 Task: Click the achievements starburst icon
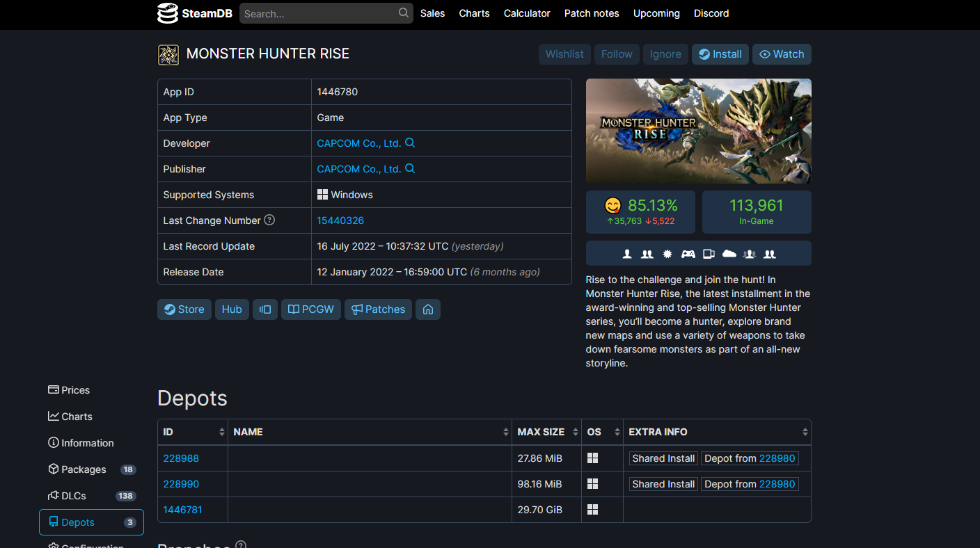[667, 254]
